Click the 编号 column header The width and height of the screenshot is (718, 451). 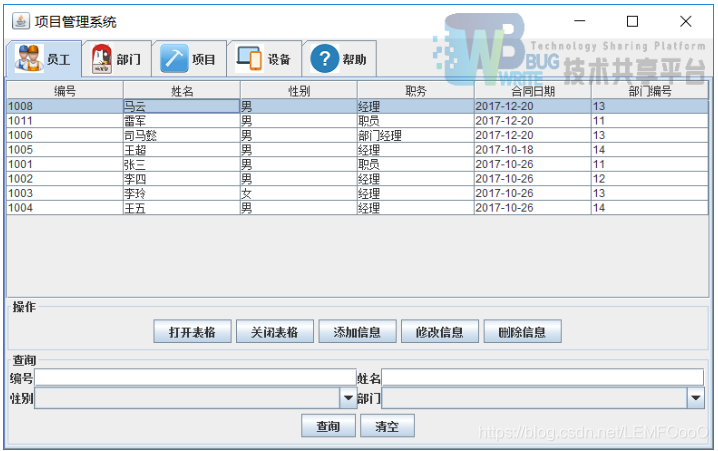(x=65, y=91)
